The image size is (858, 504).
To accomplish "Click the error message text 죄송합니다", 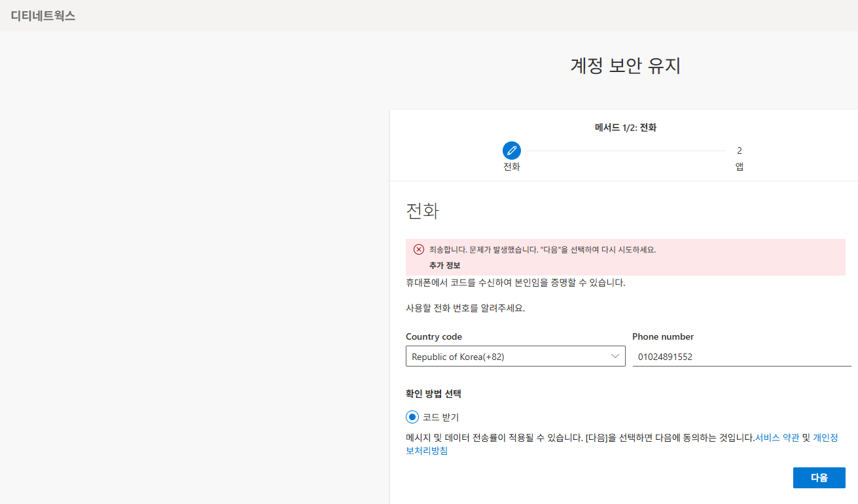I will pyautogui.click(x=543, y=249).
